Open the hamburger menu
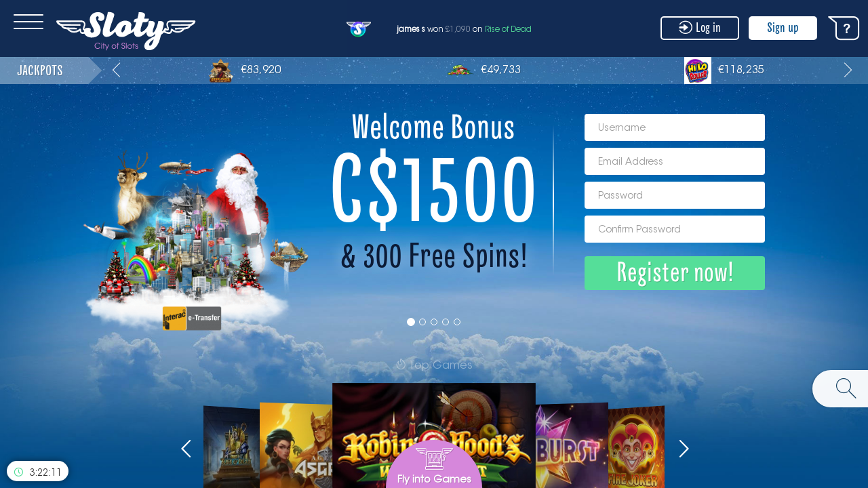 (x=28, y=22)
